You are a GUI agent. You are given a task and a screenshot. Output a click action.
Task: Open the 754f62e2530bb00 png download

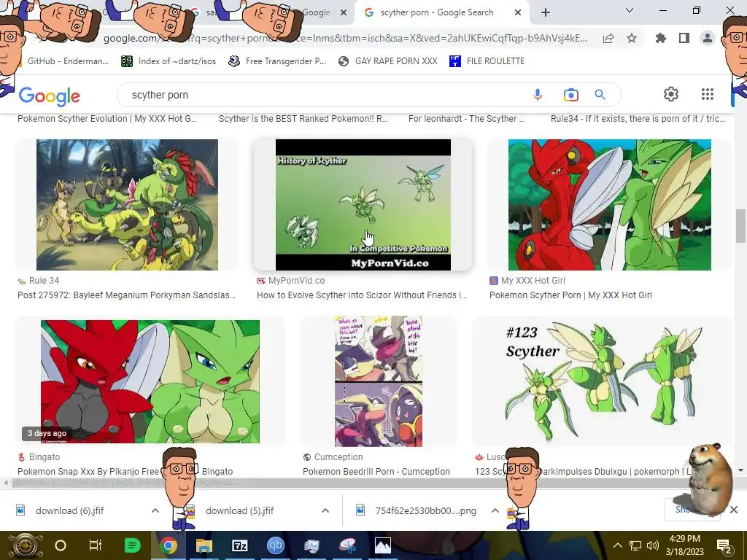416,510
